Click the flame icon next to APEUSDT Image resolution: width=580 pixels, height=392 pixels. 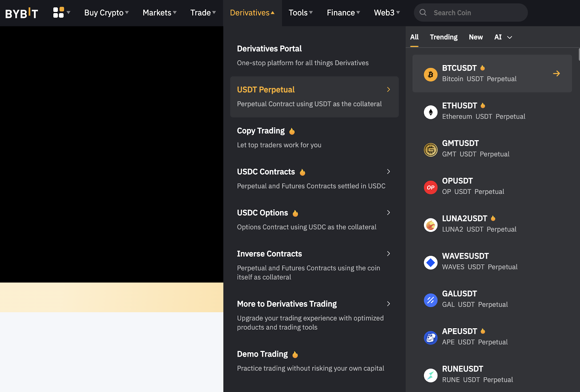(x=483, y=331)
